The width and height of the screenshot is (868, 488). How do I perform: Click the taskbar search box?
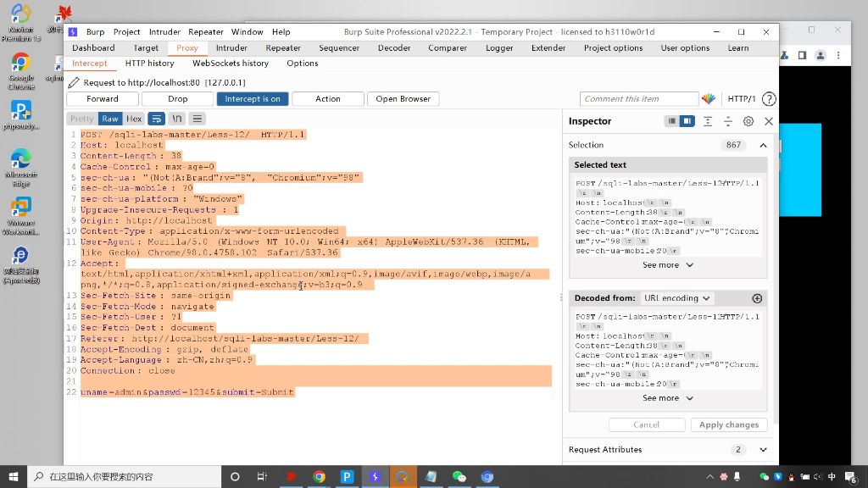(124, 476)
